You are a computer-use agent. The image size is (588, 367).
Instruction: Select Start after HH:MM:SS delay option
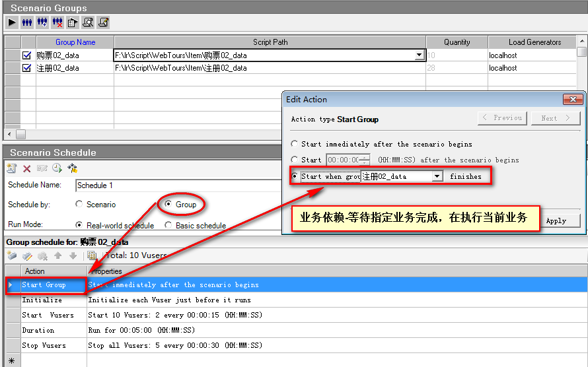pos(295,160)
